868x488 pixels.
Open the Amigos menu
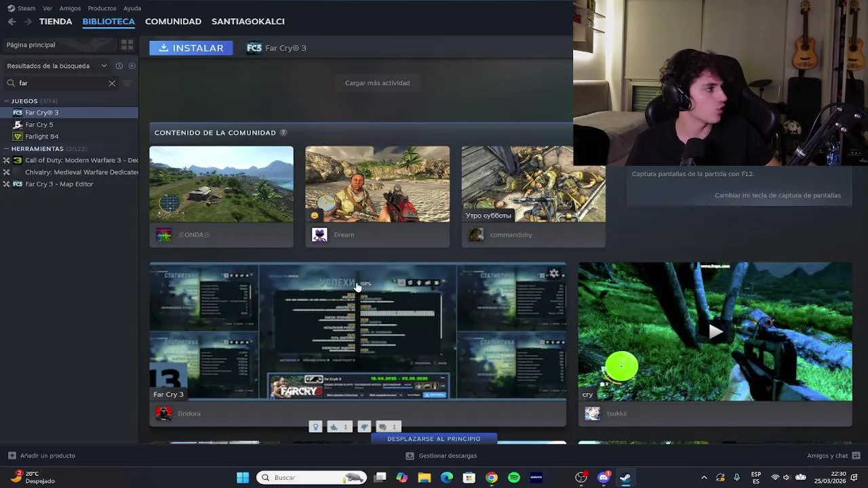[70, 8]
